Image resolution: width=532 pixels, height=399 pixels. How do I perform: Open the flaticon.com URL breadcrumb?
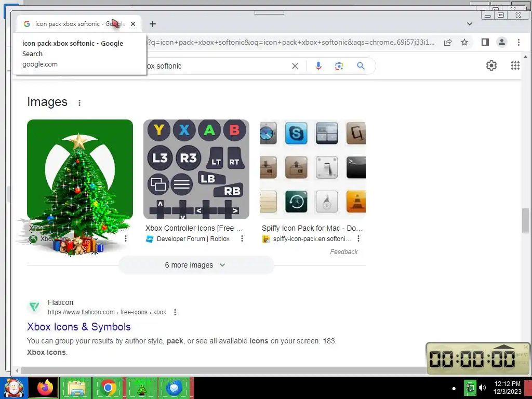coord(107,312)
